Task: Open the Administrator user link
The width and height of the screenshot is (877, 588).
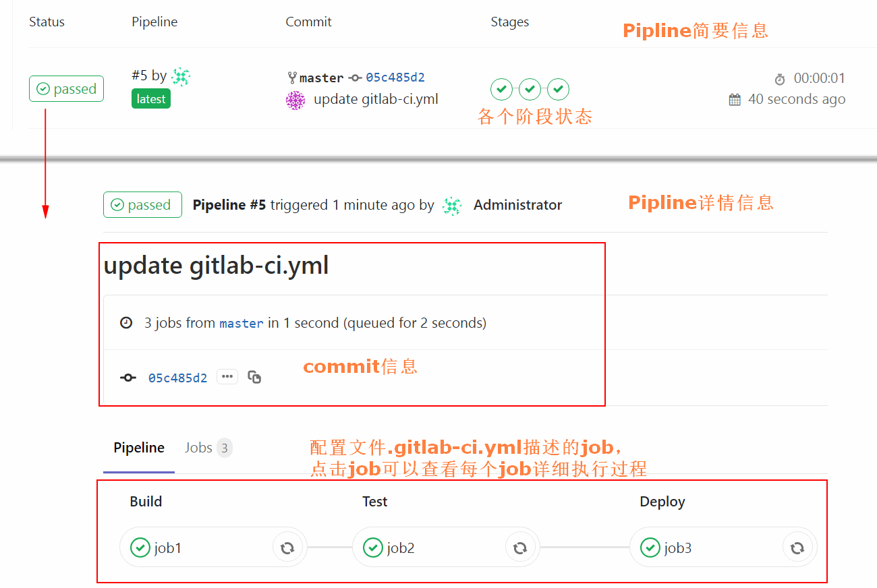Action: point(517,205)
